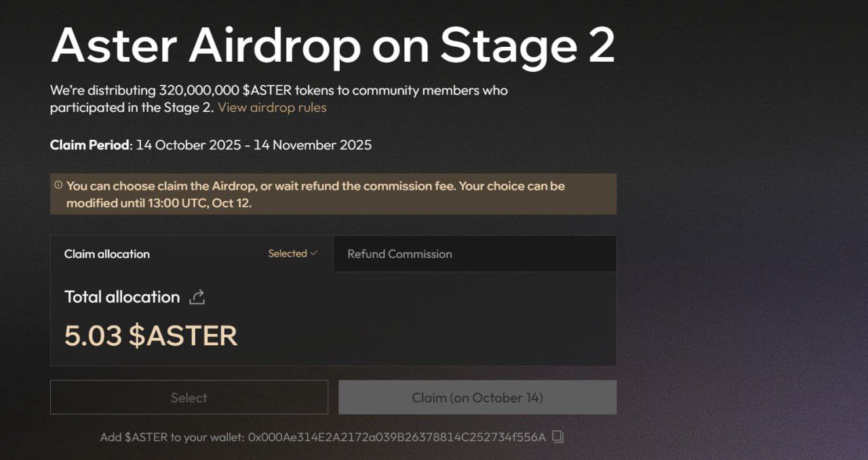868x460 pixels.
Task: Click the 320,000,000 $ASTER distribution description
Action: point(278,90)
